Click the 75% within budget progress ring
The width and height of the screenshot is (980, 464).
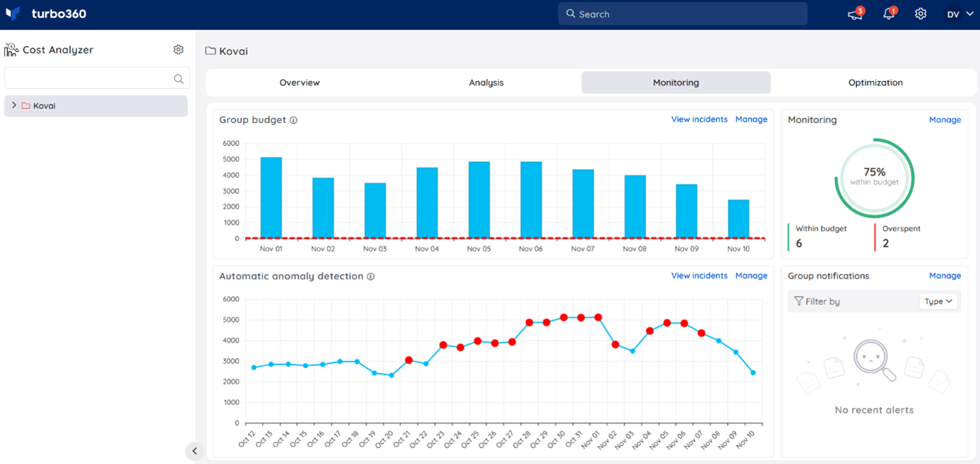[x=874, y=178]
